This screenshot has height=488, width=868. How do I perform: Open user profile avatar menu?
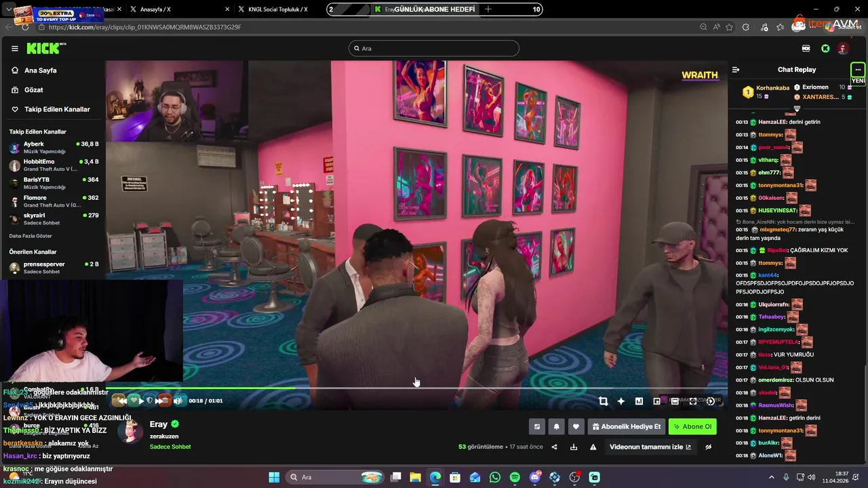point(843,49)
